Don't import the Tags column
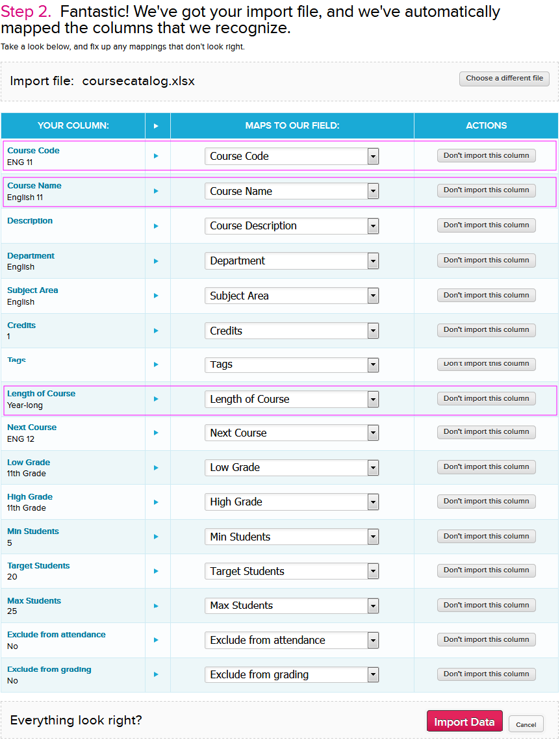 [x=486, y=364]
